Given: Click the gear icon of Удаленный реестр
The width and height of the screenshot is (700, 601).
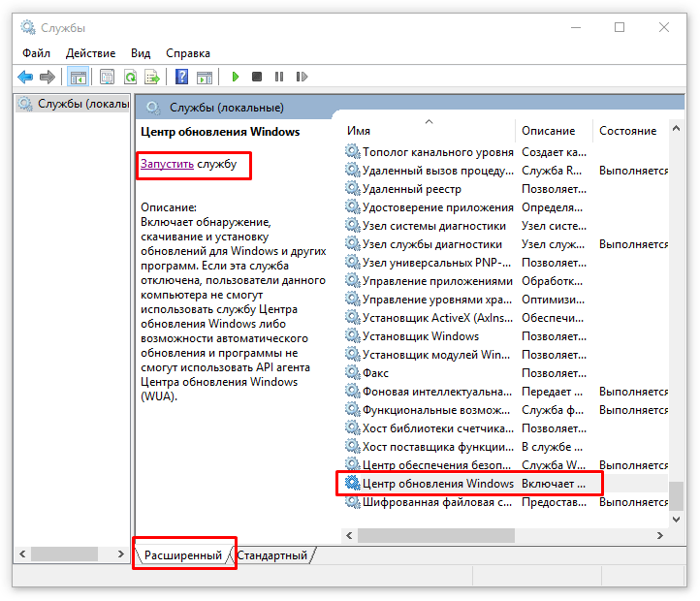Looking at the screenshot, I should pos(352,188).
